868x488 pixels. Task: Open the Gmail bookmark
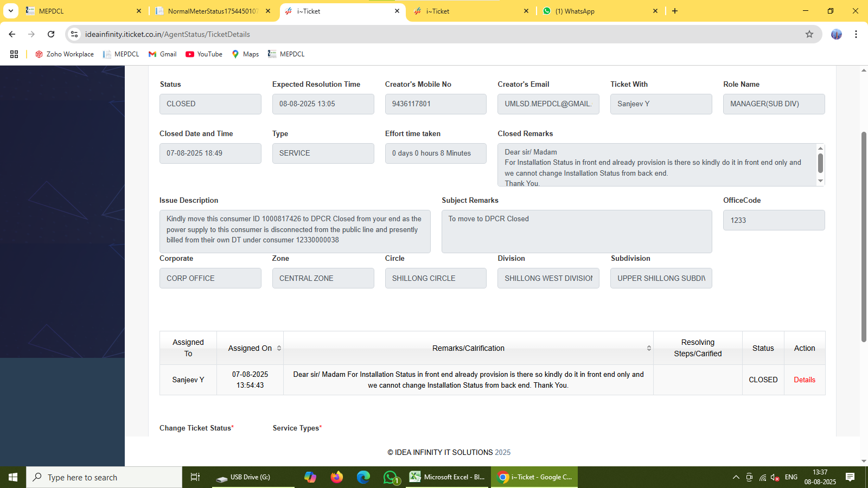coord(163,54)
